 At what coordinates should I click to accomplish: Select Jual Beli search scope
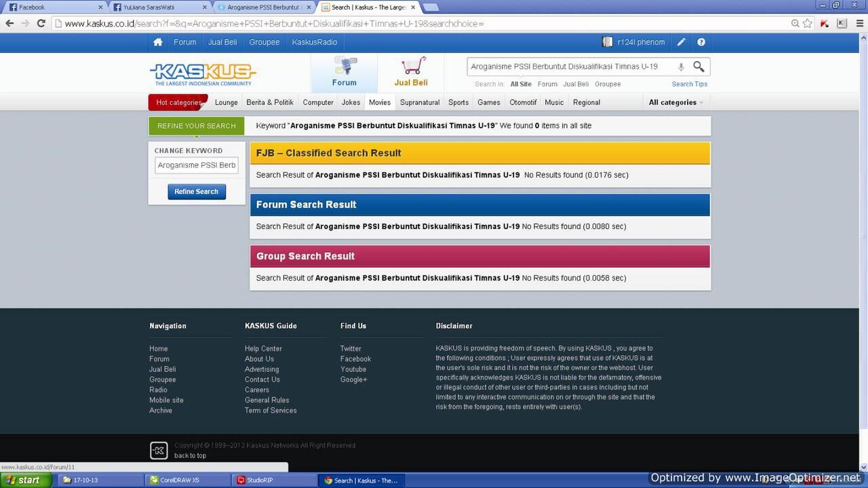(x=576, y=84)
